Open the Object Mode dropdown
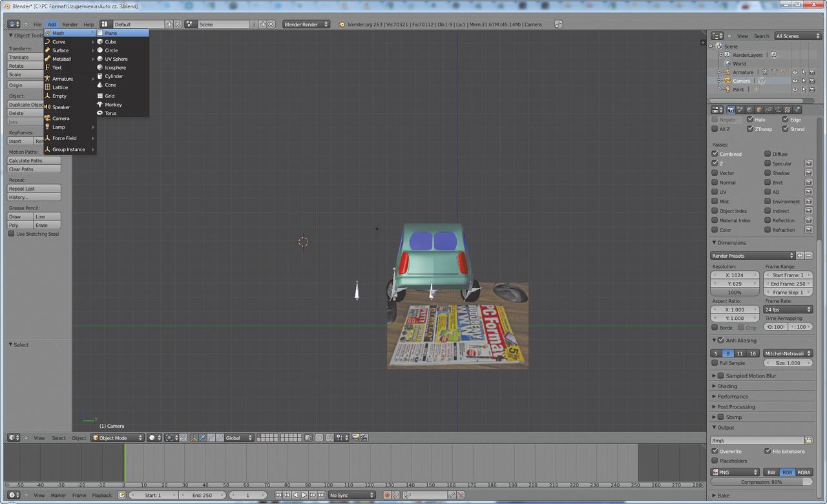 pyautogui.click(x=118, y=438)
